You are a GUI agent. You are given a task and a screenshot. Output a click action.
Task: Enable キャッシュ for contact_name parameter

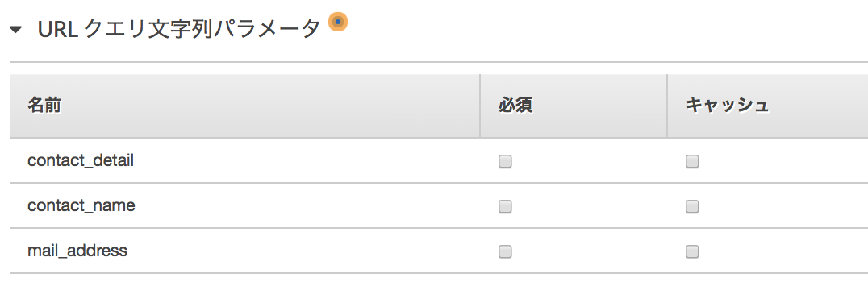click(x=692, y=206)
